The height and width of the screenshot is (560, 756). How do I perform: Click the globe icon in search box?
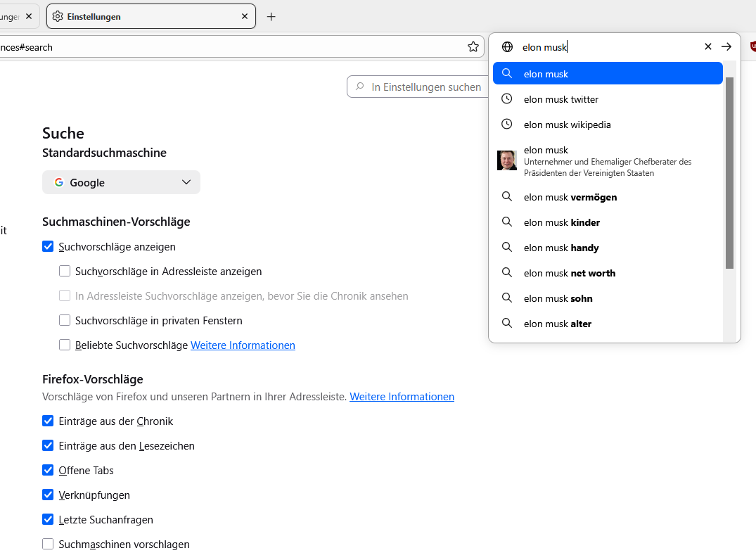click(x=507, y=46)
